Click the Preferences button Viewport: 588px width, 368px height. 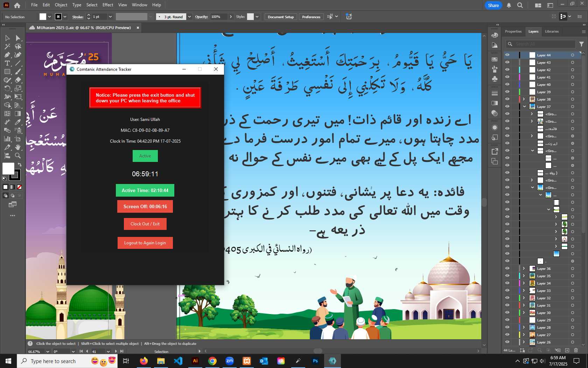click(x=311, y=17)
